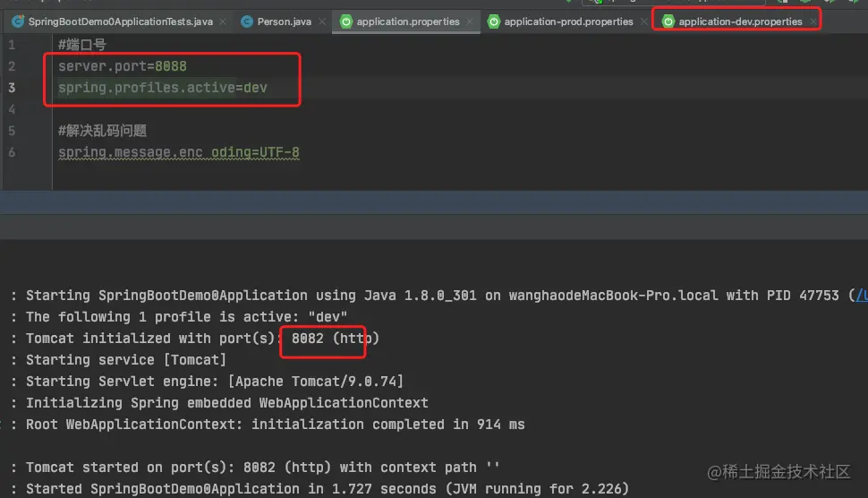Click the '#解决乱码问题' comment line
Screen dimensions: 868x498
pos(102,131)
